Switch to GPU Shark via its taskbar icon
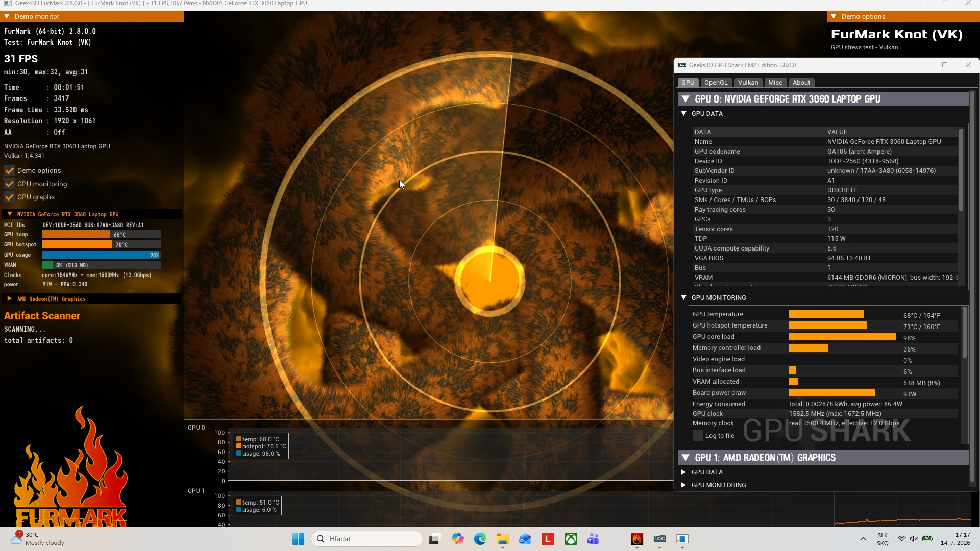The image size is (980, 551). coord(660,539)
